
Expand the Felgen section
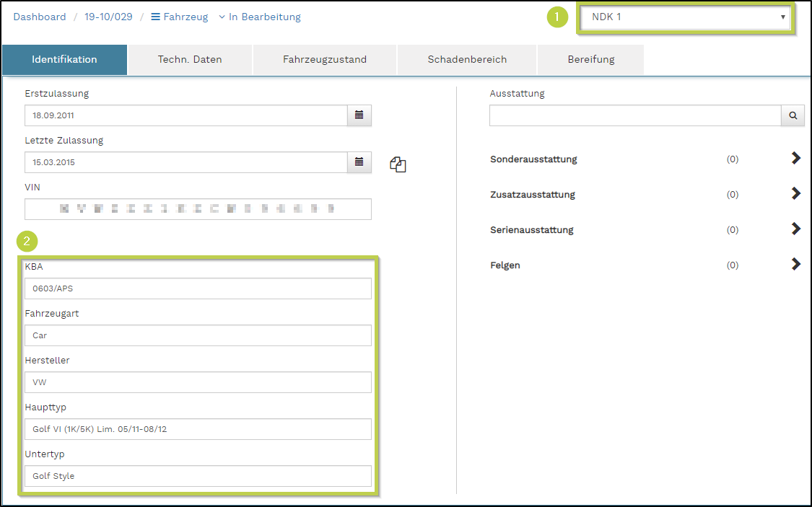[795, 265]
